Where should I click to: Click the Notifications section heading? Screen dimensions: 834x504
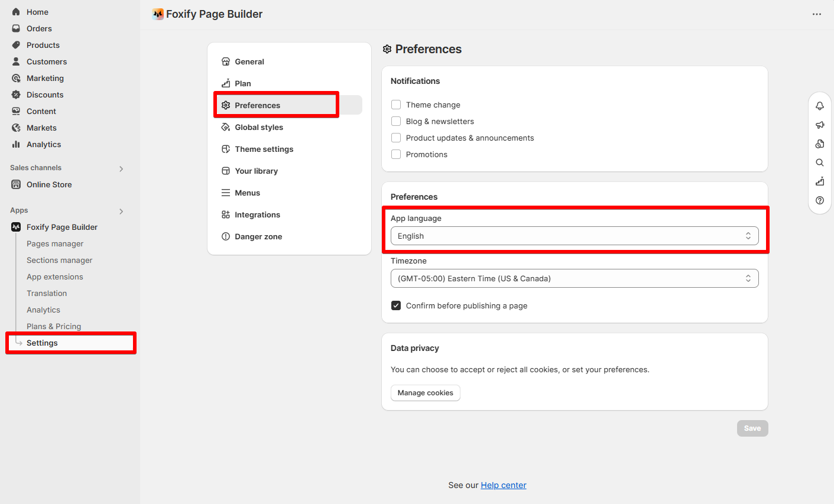coord(416,81)
